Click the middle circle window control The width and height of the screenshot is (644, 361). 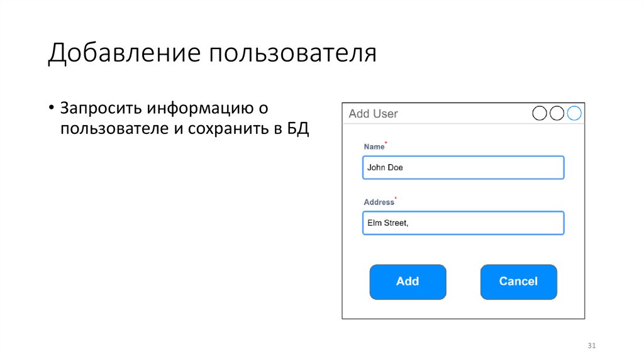click(x=557, y=113)
